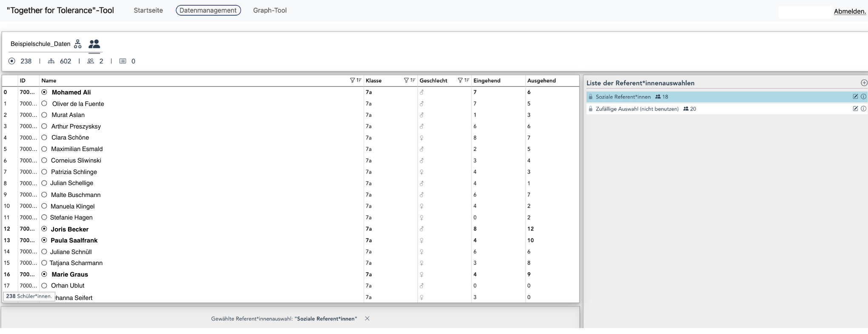Screen dimensions: 868x334
Task: Dismiss the chosen Soziale Referent*innen selection bar
Action: click(367, 319)
